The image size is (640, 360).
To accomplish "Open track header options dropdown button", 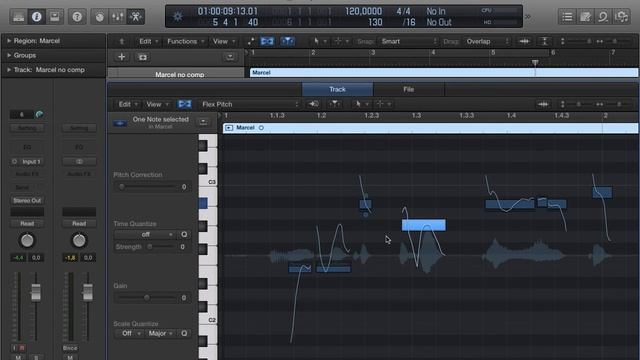I will coord(230,57).
